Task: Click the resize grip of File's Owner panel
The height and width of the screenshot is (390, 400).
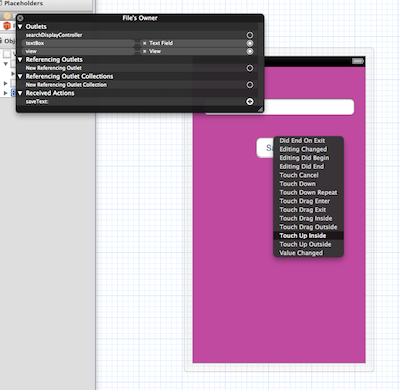Action: (x=260, y=109)
